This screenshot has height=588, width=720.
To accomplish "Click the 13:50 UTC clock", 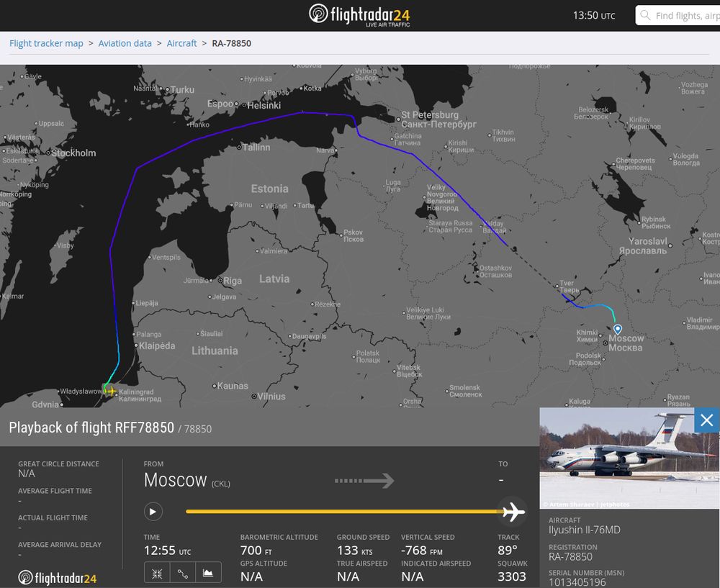I will pyautogui.click(x=594, y=16).
